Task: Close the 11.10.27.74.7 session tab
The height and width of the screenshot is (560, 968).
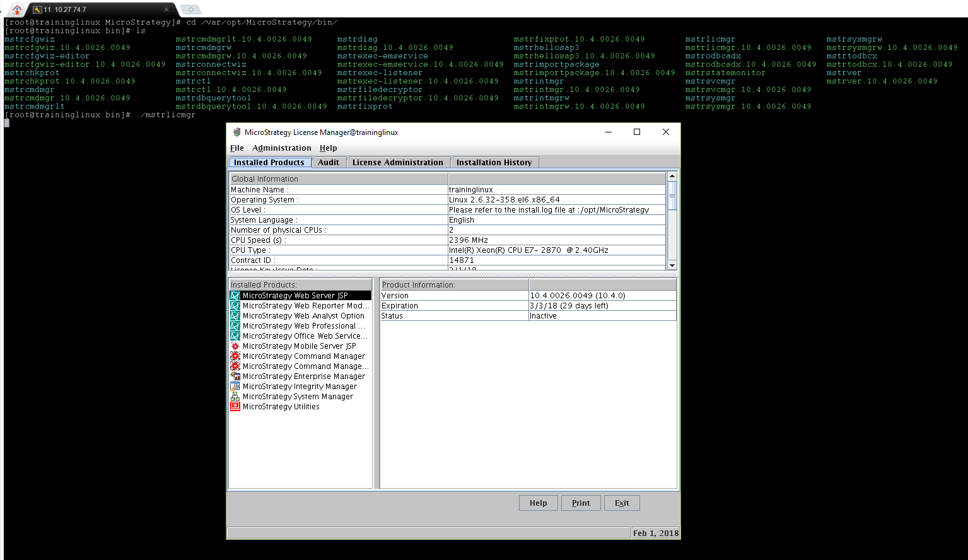Action: pyautogui.click(x=166, y=9)
